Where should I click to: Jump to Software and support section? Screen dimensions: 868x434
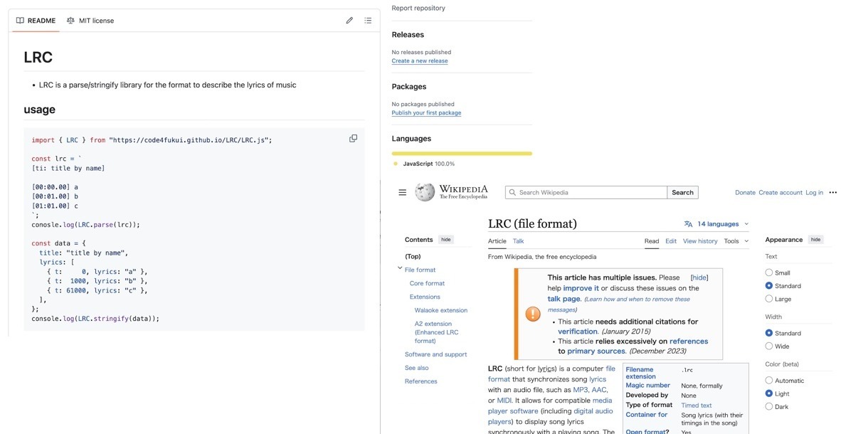coord(436,354)
